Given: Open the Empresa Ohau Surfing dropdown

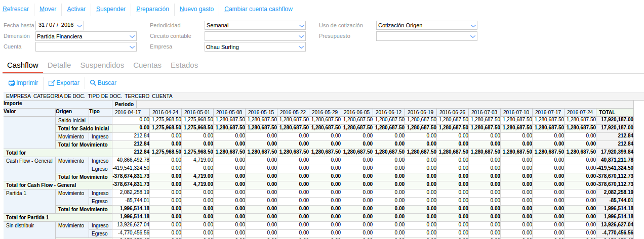Looking at the screenshot, I should pyautogui.click(x=302, y=47).
